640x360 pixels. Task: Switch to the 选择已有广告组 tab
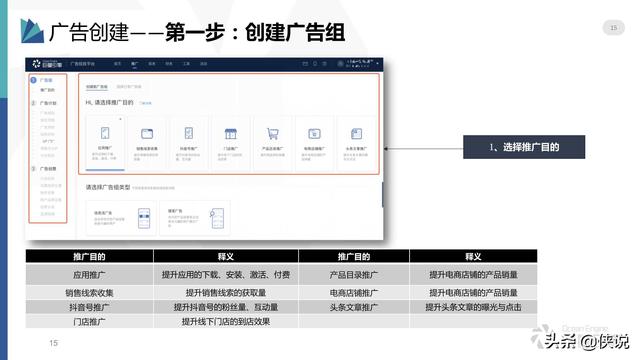click(129, 87)
